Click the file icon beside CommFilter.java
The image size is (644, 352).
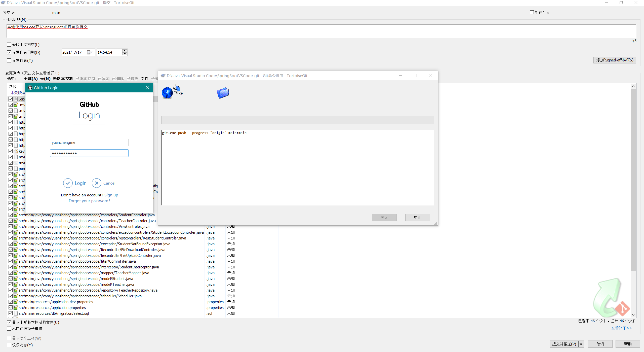(x=16, y=261)
